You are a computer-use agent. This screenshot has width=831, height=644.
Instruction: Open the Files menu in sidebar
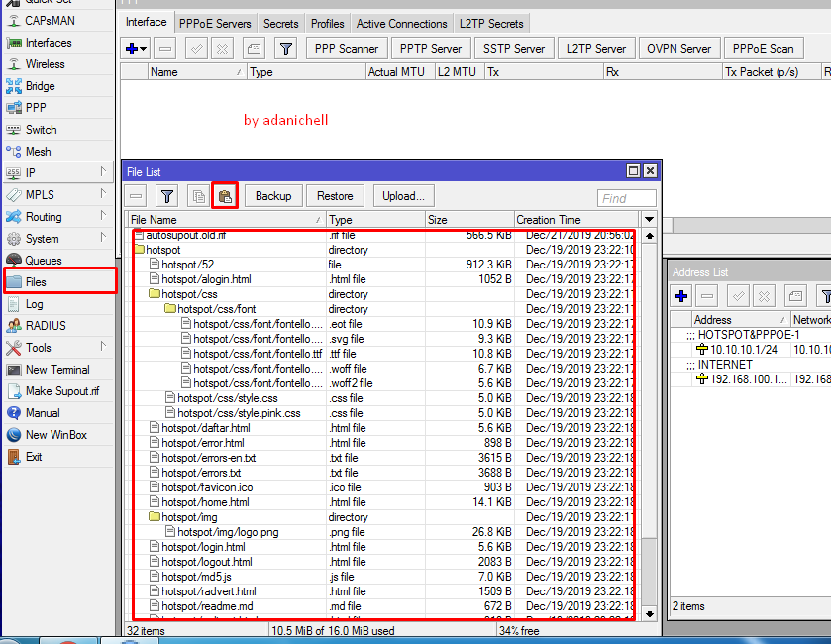40,281
